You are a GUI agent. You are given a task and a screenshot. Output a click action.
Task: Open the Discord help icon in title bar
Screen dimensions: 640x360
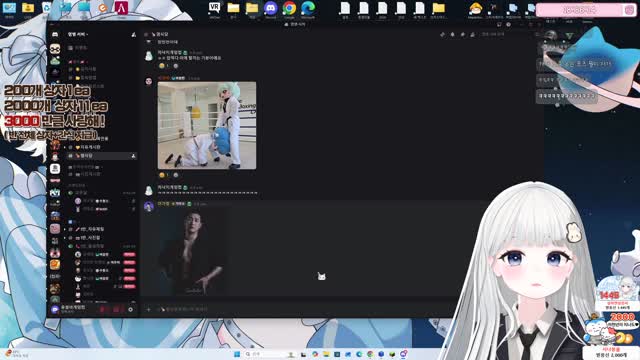[x=509, y=24]
